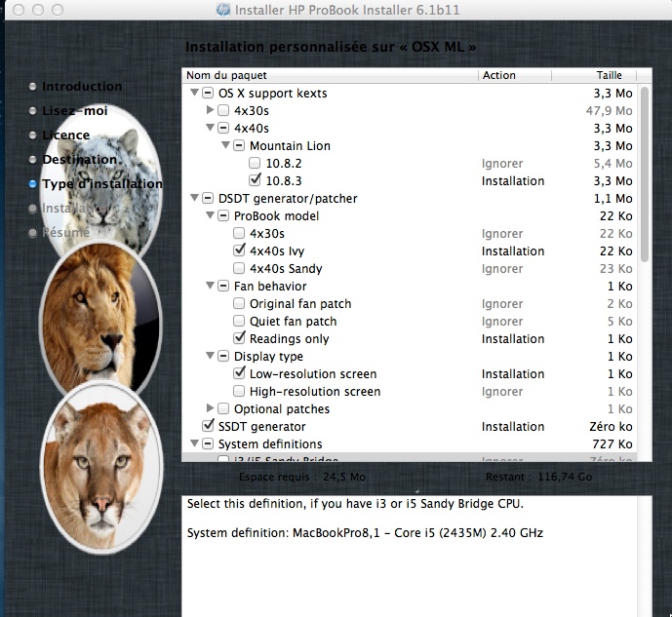
Task: Click the 4x40s Ivy Installation action cell
Action: [513, 251]
